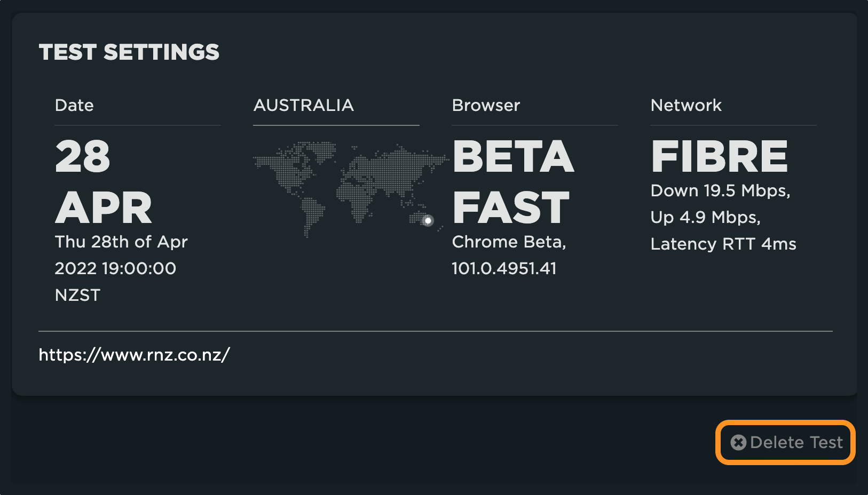Click the NZST timezone text
Image resolution: width=868 pixels, height=495 pixels.
click(77, 295)
